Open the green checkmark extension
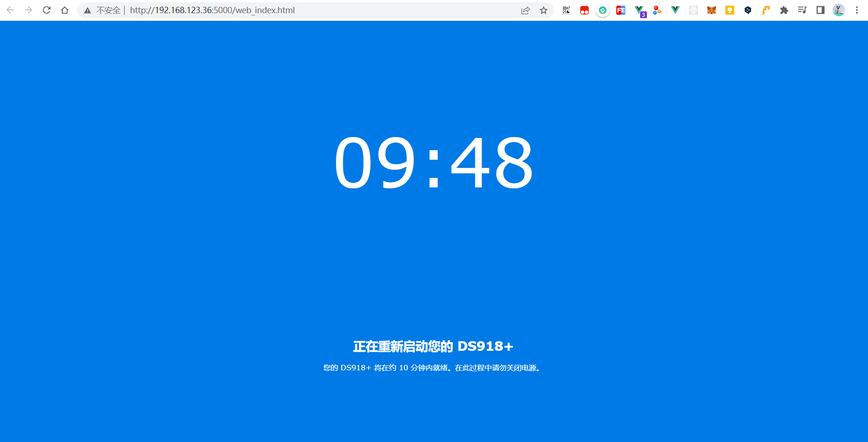868x442 pixels. [602, 10]
